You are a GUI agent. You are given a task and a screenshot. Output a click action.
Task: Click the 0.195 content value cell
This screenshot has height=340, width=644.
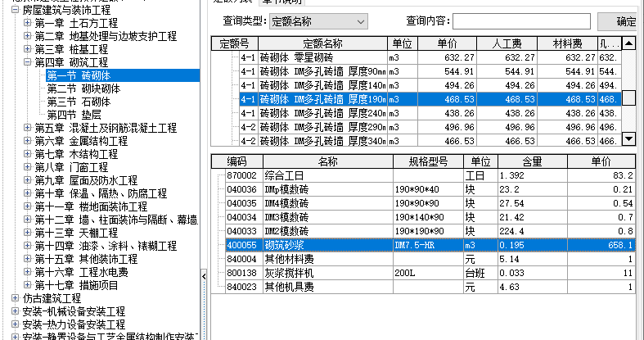point(532,246)
